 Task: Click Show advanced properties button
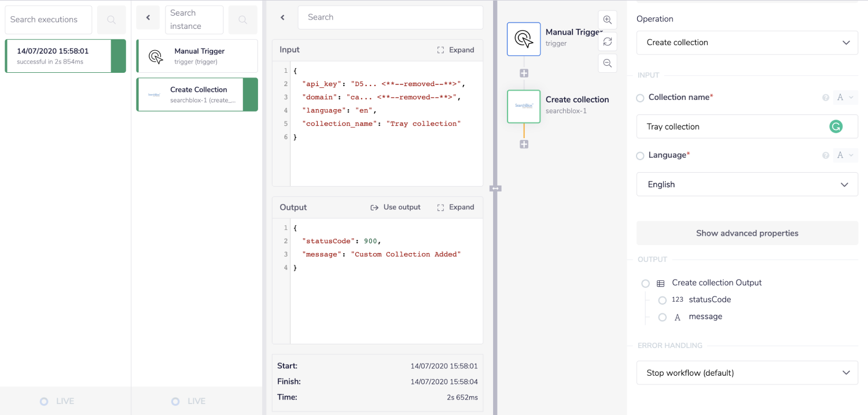(x=746, y=234)
